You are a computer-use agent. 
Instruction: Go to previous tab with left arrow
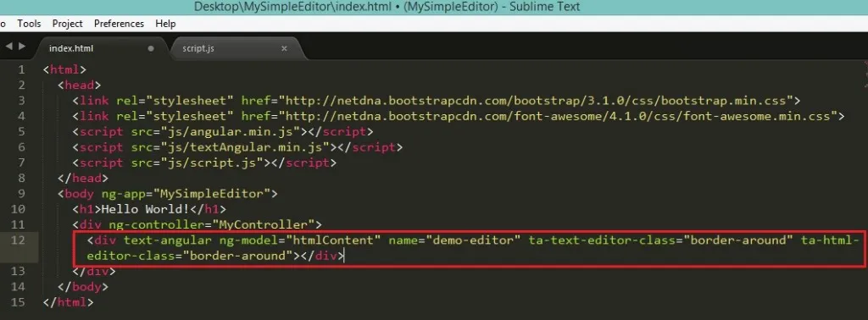tap(8, 47)
